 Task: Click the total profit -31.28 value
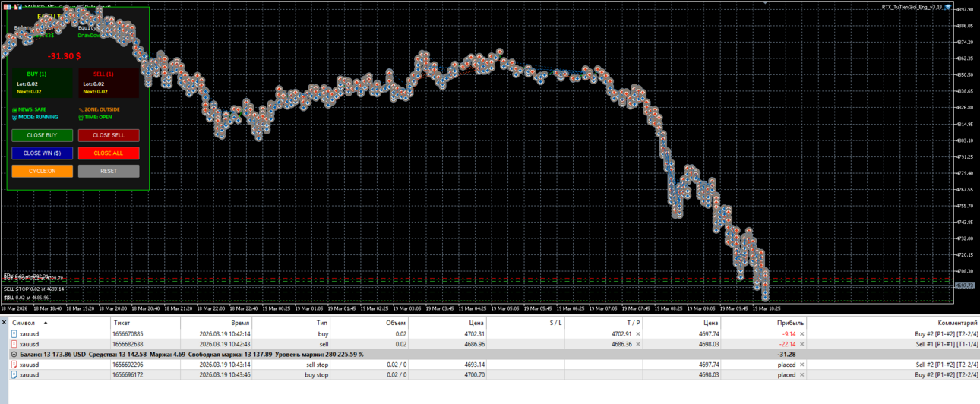(x=786, y=355)
